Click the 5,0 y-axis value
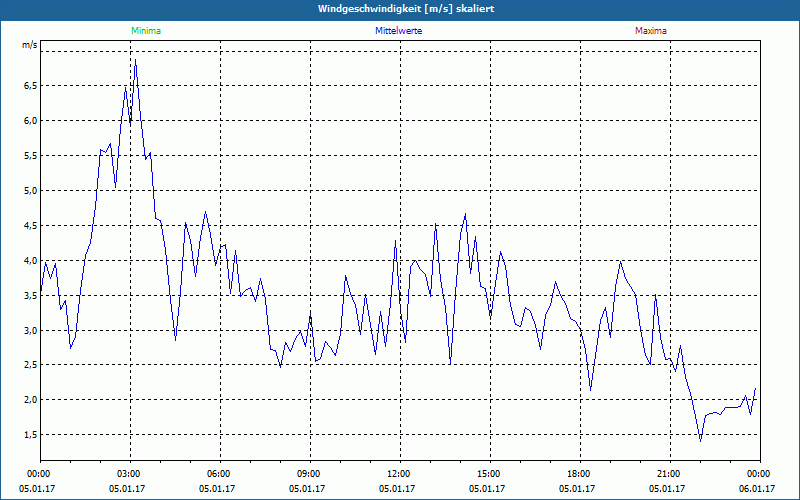 pyautogui.click(x=31, y=191)
